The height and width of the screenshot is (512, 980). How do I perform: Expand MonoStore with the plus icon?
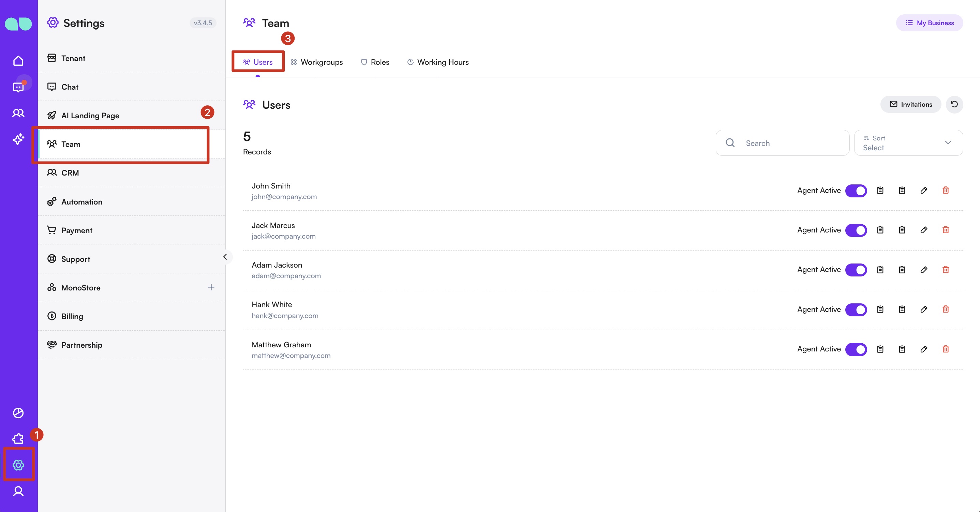(211, 287)
